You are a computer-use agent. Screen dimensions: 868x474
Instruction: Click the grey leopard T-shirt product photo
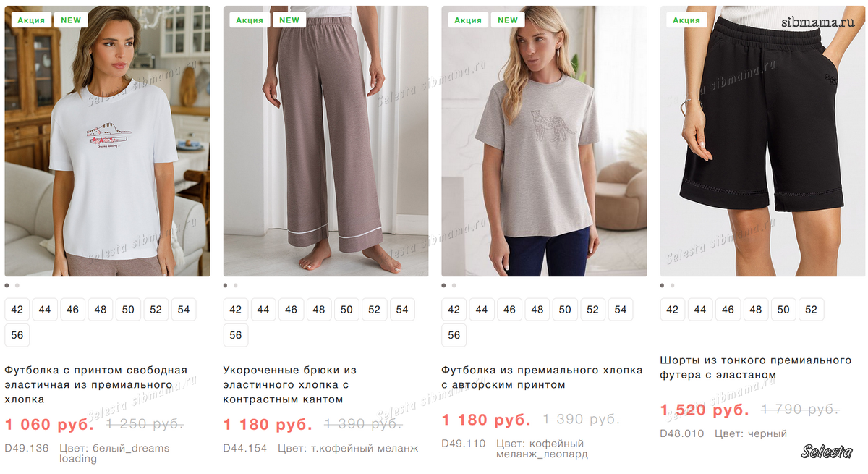point(544,141)
